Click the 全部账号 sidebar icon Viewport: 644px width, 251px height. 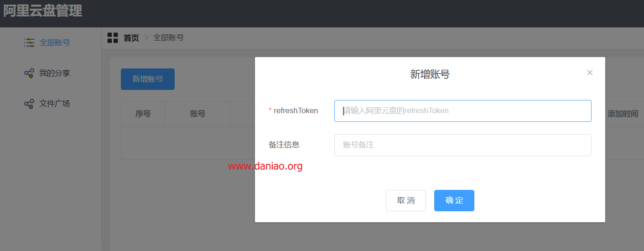29,42
